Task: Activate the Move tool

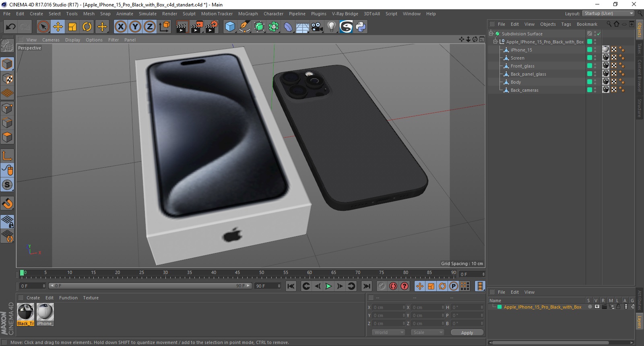Action: pyautogui.click(x=58, y=27)
